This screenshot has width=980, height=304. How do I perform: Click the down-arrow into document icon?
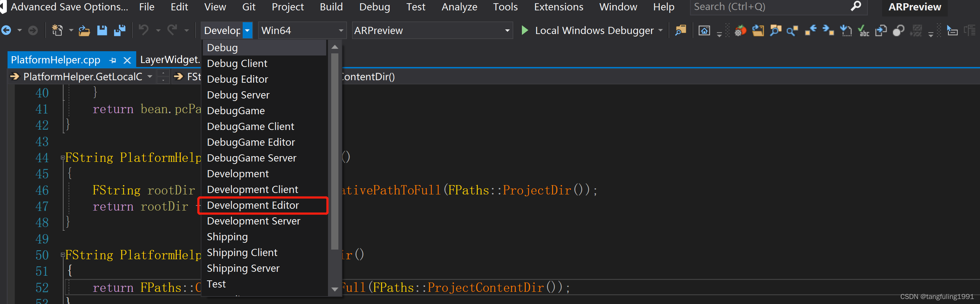coord(846,30)
